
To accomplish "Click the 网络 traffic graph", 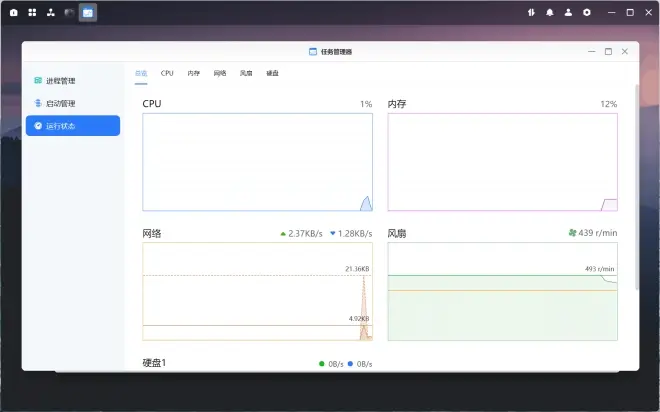I will (258, 291).
